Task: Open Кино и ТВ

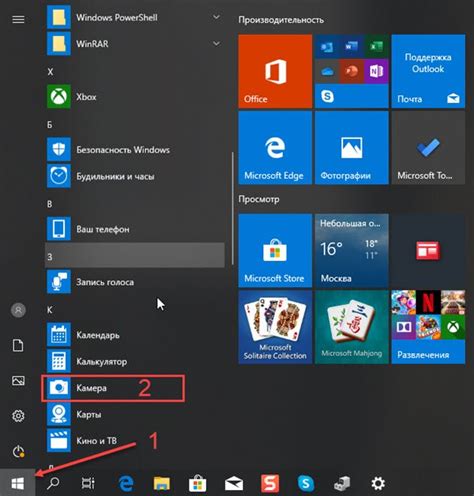Action: [x=135, y=440]
